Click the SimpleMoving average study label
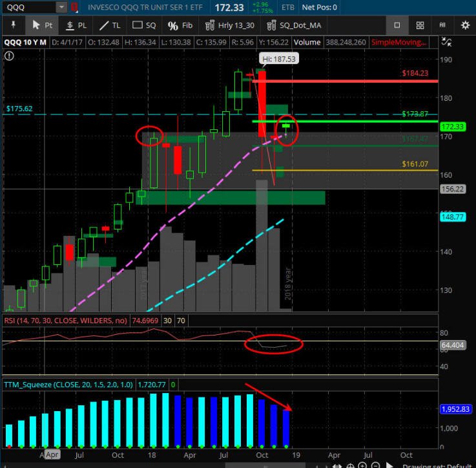 (398, 42)
